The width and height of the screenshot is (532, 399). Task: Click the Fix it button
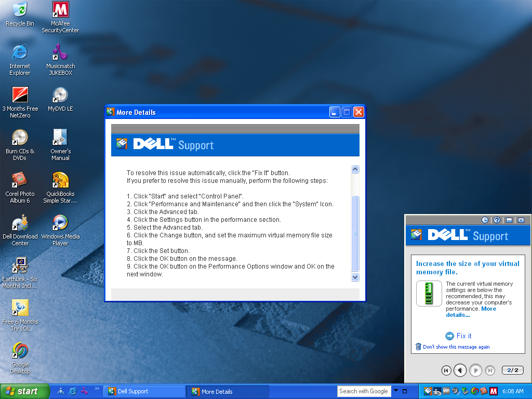point(459,336)
